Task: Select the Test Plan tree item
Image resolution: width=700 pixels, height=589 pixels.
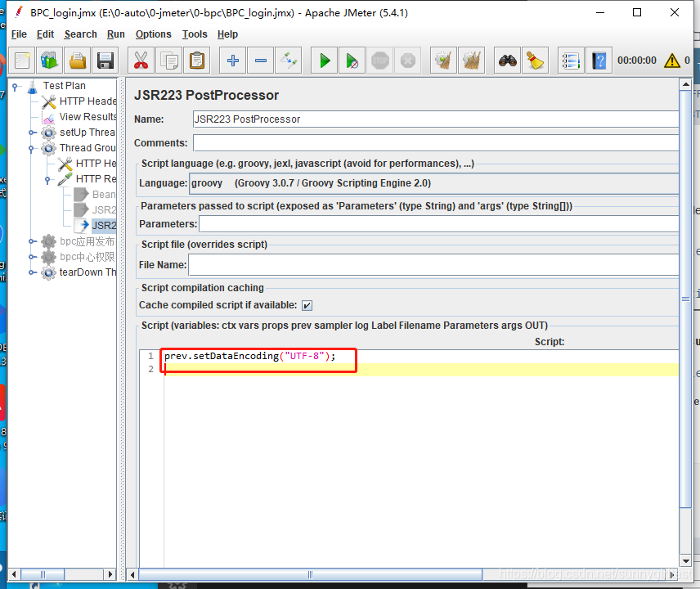Action: coord(64,86)
